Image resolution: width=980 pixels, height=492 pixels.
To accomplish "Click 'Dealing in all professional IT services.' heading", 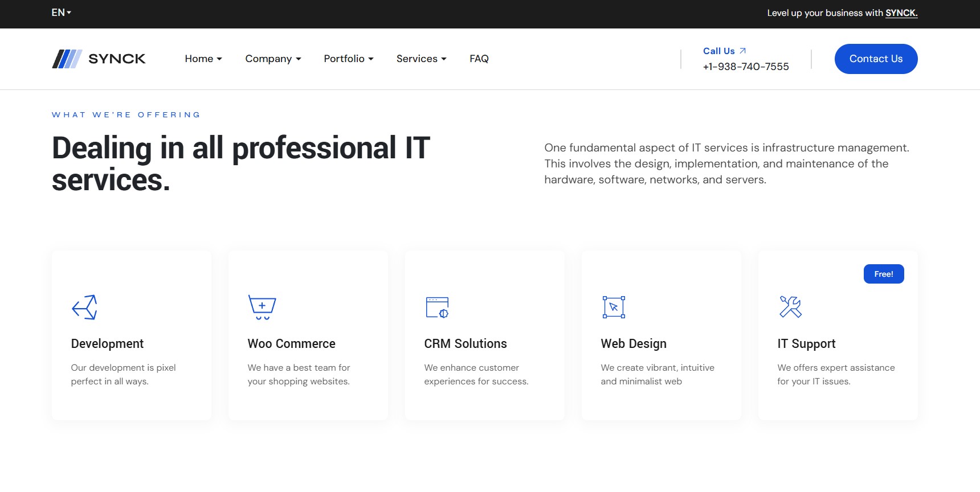I will (x=240, y=164).
